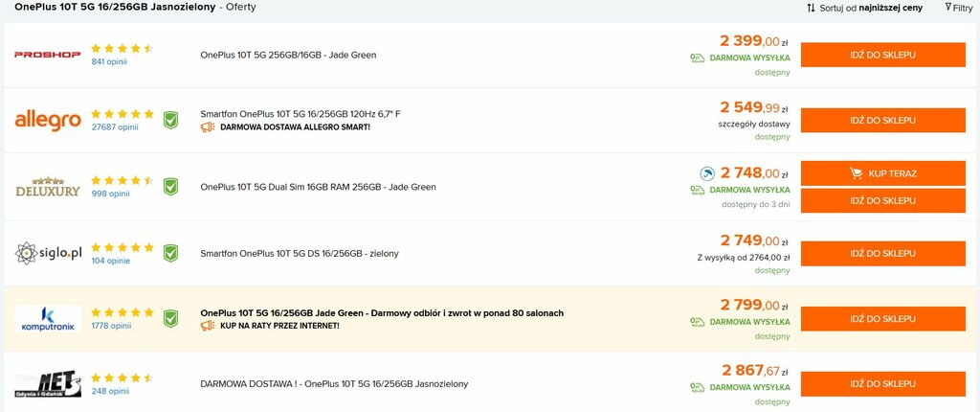Click 'KUP NA RATY PRZEZ INTERNET!' promo text
This screenshot has height=412, width=980.
[x=279, y=326]
